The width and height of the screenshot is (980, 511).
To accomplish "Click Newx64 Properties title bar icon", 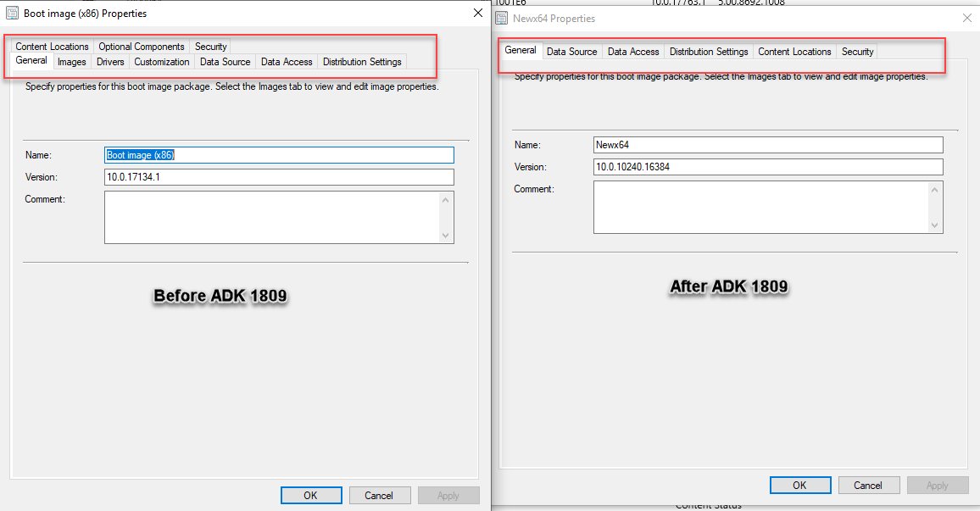I will 501,18.
